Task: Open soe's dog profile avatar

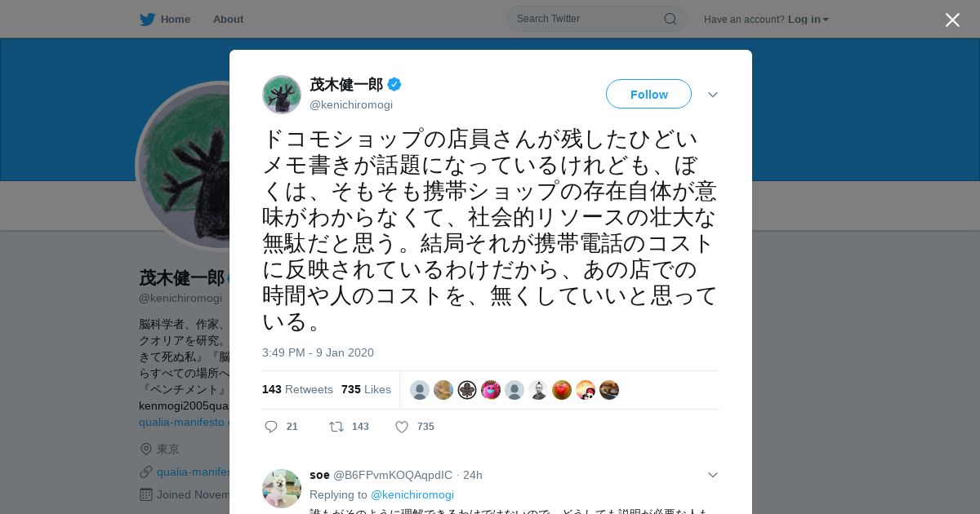Action: (x=282, y=489)
